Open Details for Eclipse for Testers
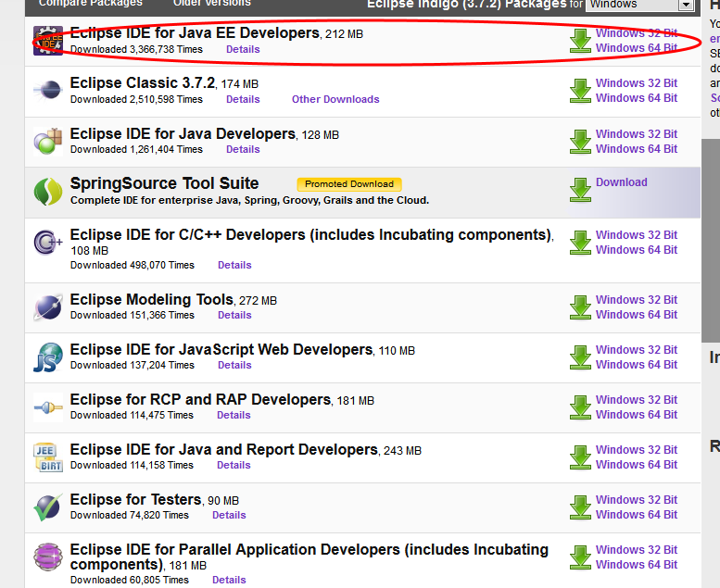This screenshot has width=720, height=588. tap(229, 515)
